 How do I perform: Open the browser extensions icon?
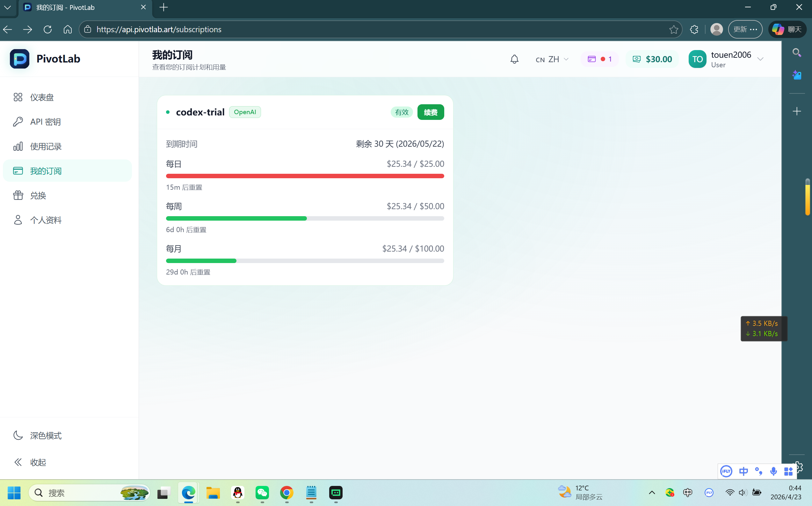(694, 29)
